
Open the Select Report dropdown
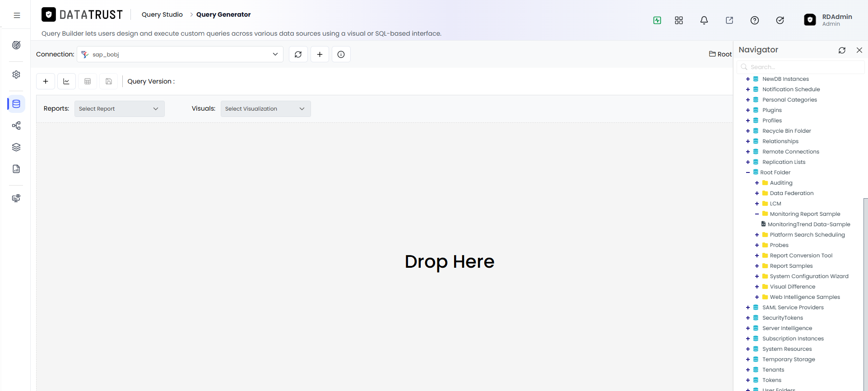pyautogui.click(x=119, y=109)
